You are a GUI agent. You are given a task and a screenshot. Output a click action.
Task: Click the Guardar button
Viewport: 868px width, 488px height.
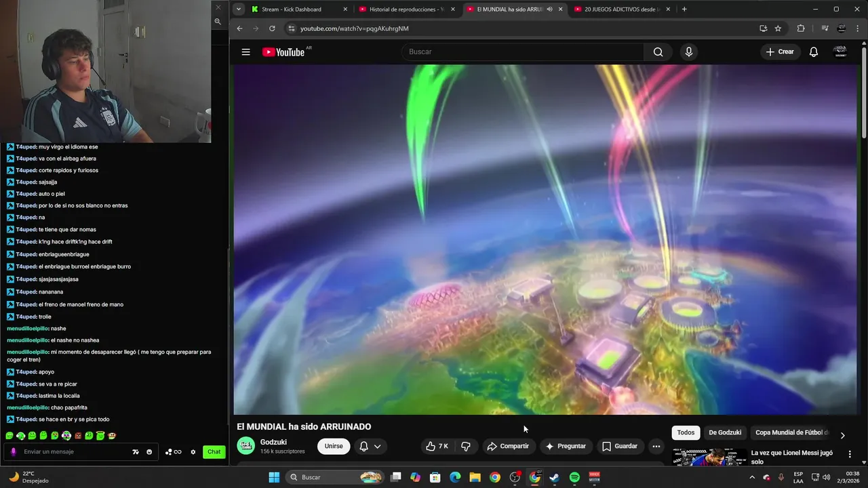coord(620,446)
